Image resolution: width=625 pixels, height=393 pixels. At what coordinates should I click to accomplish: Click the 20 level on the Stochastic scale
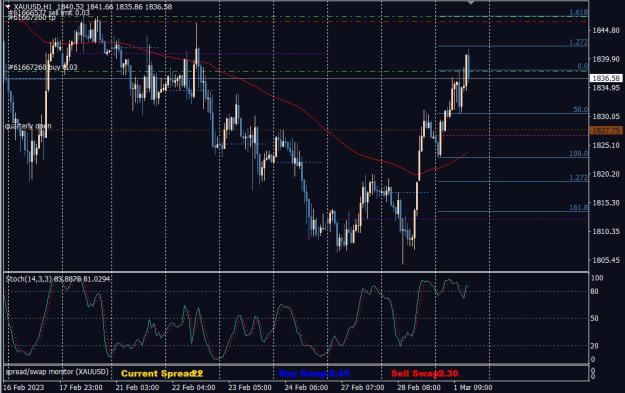coord(594,346)
